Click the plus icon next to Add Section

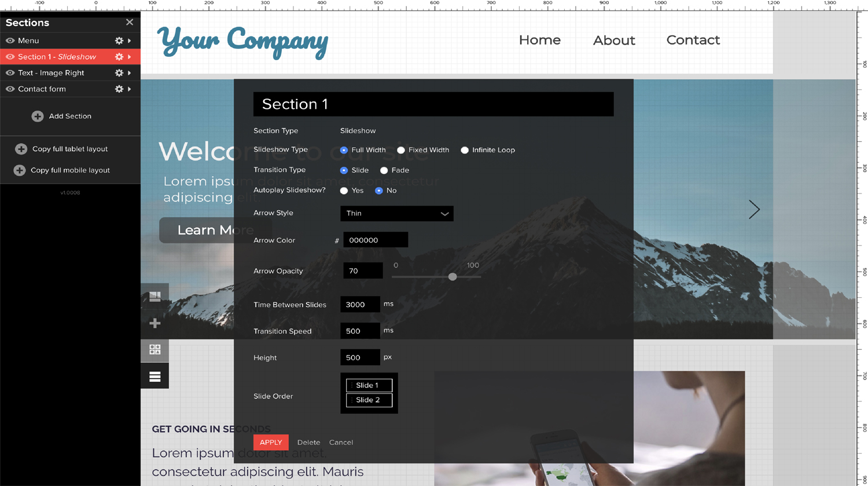[38, 116]
